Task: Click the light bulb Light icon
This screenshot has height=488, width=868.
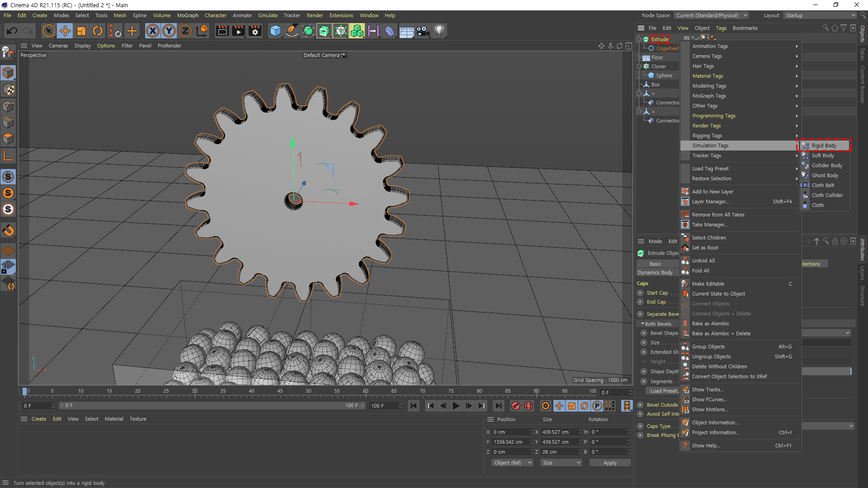Action: pos(439,31)
